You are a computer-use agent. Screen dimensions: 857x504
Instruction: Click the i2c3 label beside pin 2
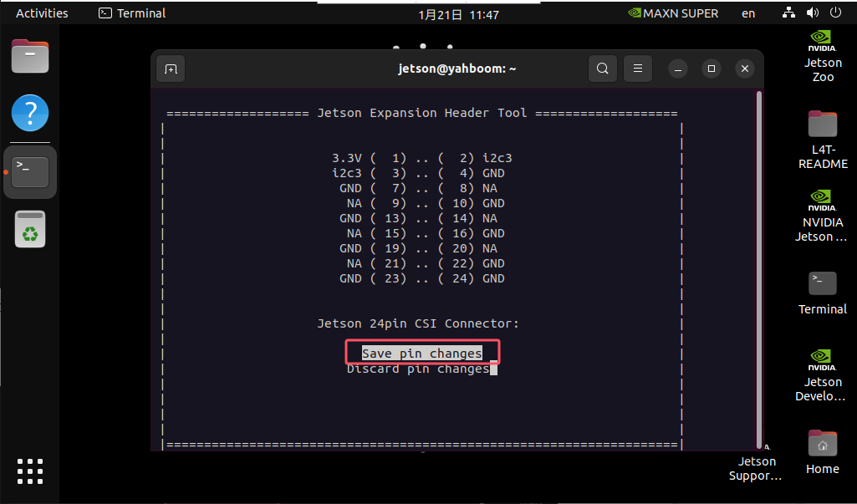tap(497, 158)
